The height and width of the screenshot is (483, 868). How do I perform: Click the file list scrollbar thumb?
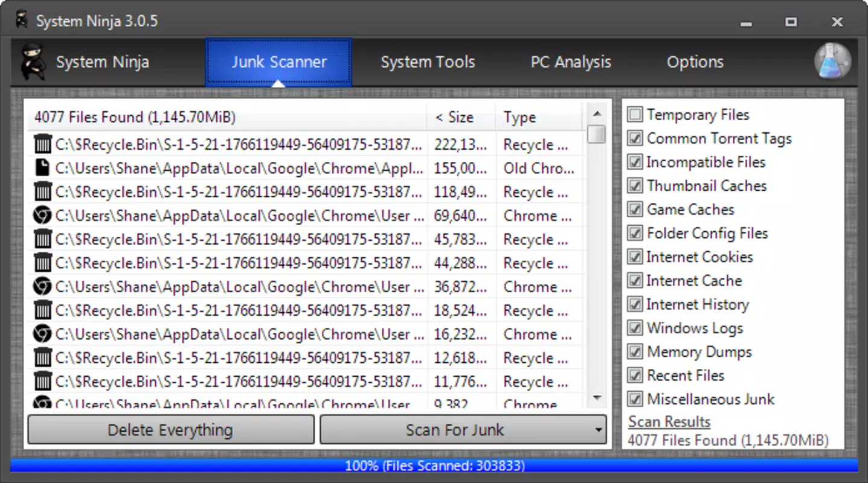click(597, 134)
